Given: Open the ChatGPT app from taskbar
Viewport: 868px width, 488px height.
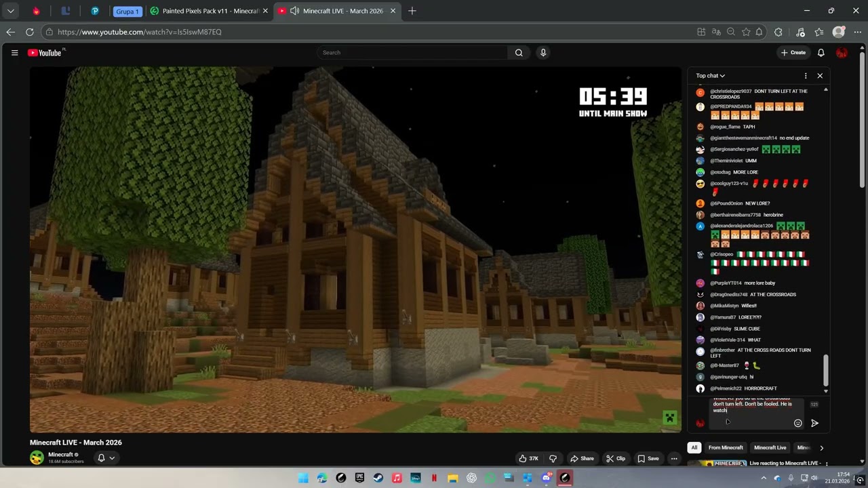Looking at the screenshot, I should point(471,478).
